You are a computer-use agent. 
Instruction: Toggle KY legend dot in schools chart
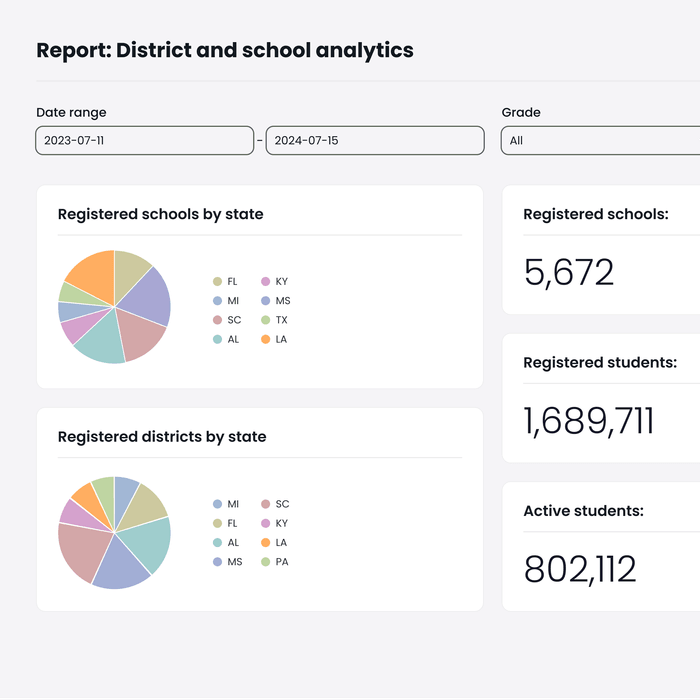pyautogui.click(x=266, y=282)
